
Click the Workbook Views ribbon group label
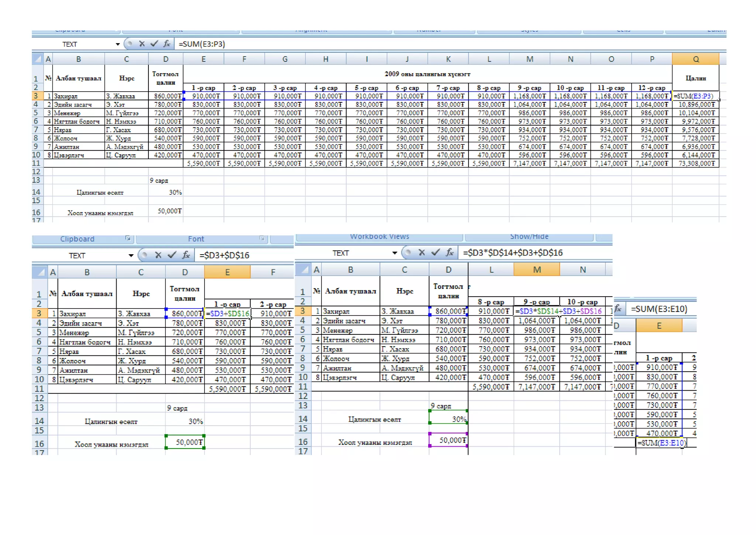pyautogui.click(x=379, y=236)
